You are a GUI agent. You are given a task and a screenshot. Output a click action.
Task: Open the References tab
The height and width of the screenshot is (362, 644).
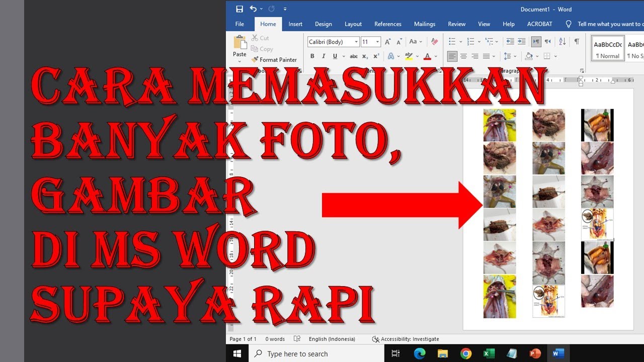coord(388,24)
